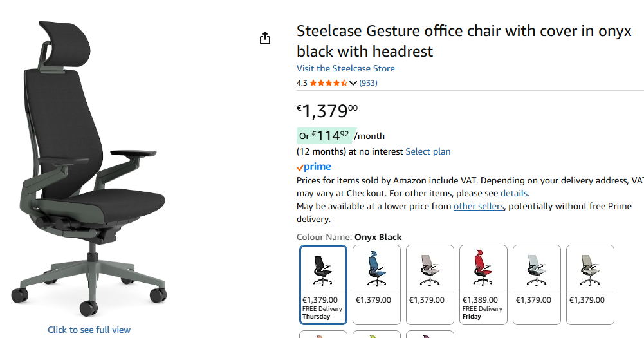Click the 4.3 rating number
Viewport: 644px width, 338px height.
click(x=302, y=83)
